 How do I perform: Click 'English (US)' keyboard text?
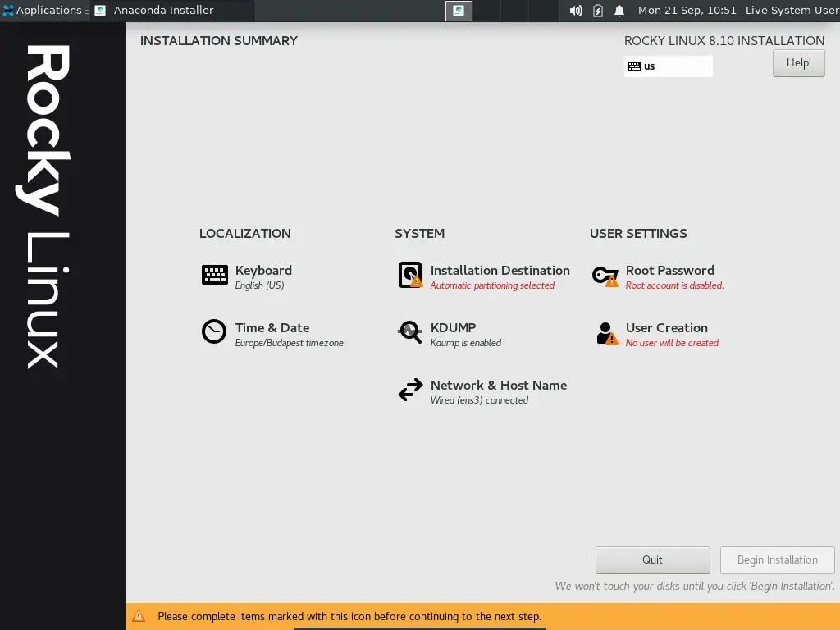tap(259, 285)
